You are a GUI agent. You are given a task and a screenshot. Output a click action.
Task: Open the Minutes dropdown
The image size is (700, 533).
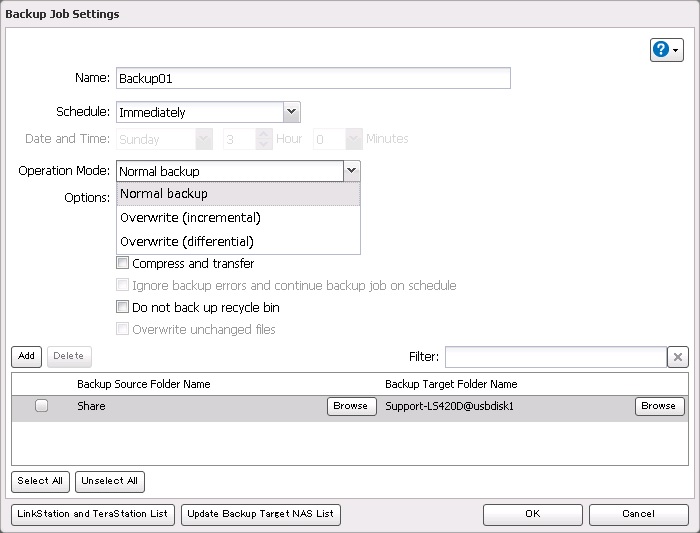[x=354, y=139]
